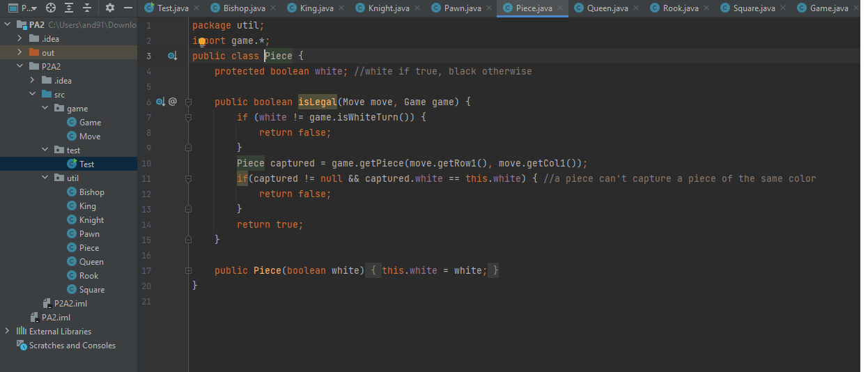The width and height of the screenshot is (868, 372).
Task: Click the Expand All toolbar icon
Action: tap(69, 8)
